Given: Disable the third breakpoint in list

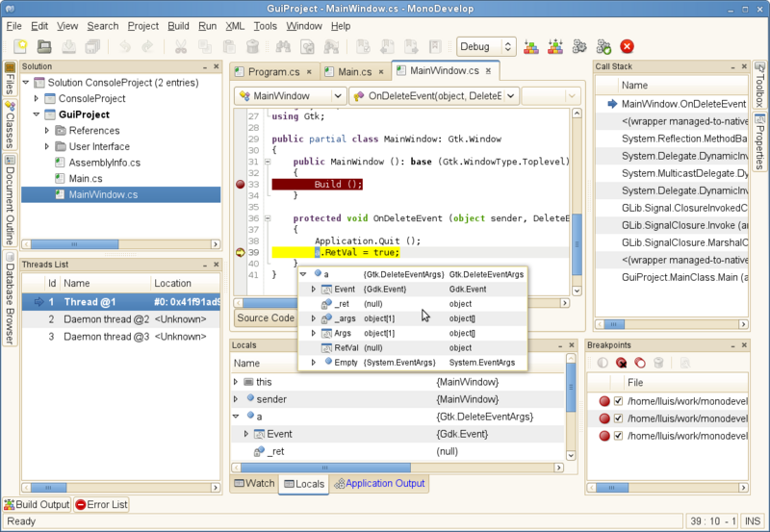Looking at the screenshot, I should [619, 436].
